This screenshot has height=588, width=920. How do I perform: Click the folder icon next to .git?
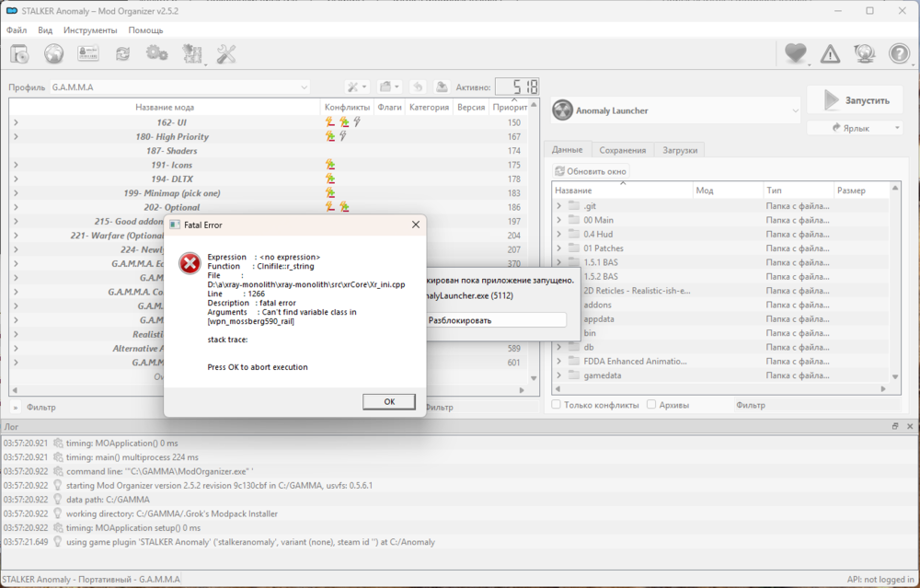tap(574, 206)
